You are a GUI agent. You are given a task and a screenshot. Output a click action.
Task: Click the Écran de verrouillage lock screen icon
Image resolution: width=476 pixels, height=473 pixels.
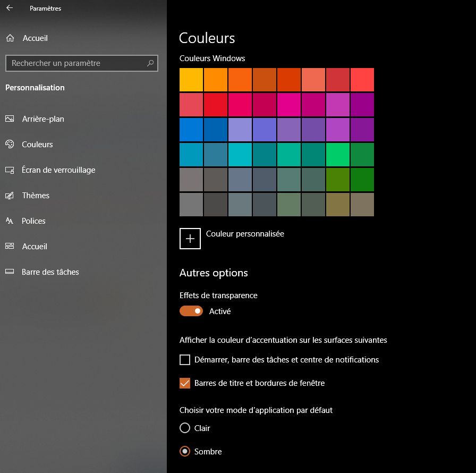tap(10, 170)
